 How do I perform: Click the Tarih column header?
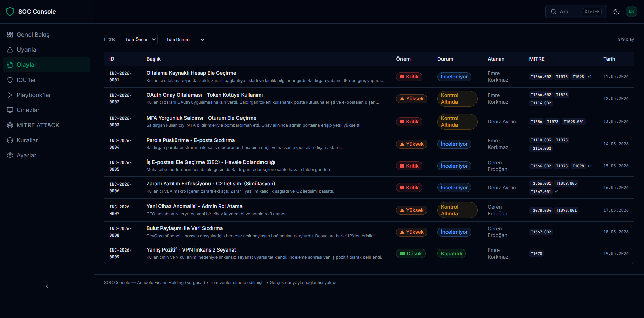coord(609,59)
